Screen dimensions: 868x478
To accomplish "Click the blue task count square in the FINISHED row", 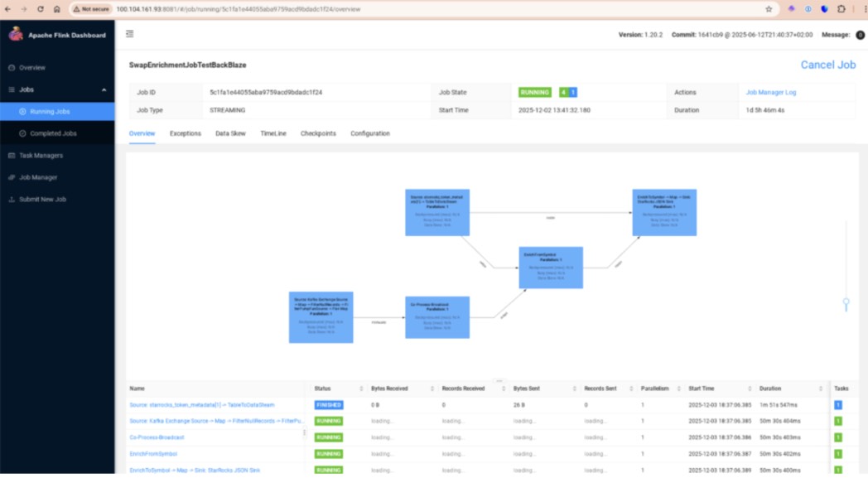I will [x=838, y=405].
